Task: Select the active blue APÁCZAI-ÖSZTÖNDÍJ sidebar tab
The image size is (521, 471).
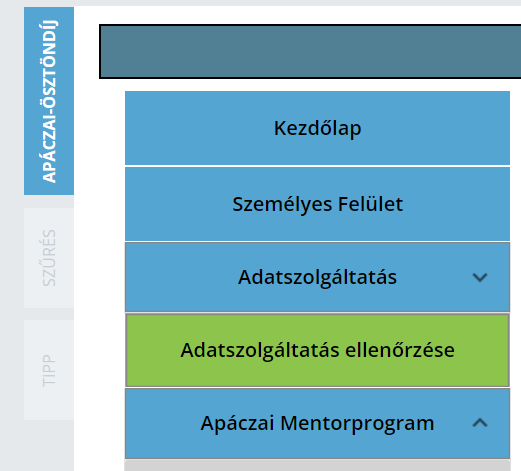Action: (x=49, y=101)
